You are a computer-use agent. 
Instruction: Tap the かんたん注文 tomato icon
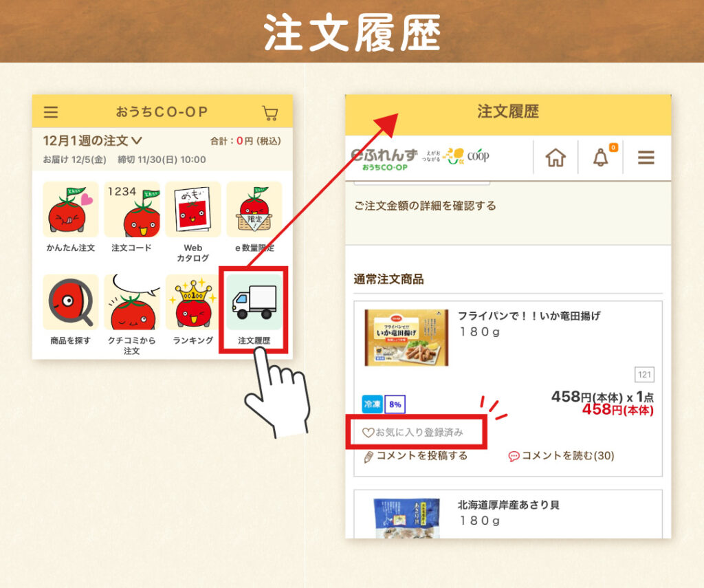pos(71,209)
